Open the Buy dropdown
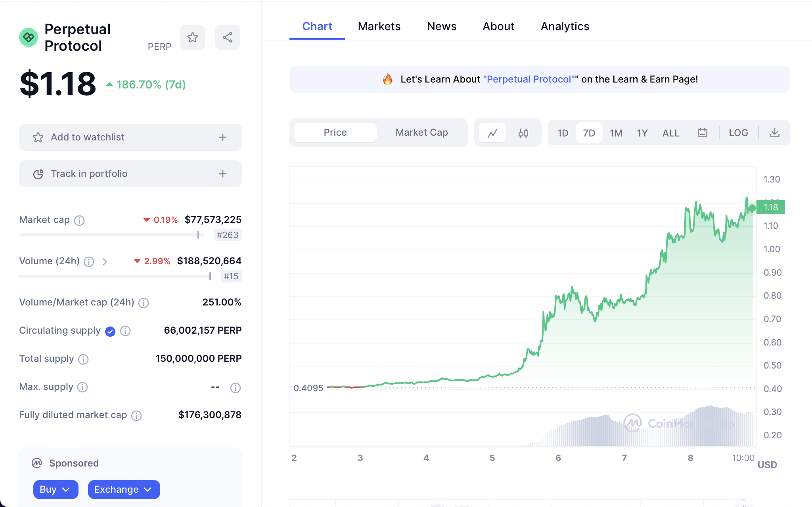The height and width of the screenshot is (507, 812). coord(56,489)
